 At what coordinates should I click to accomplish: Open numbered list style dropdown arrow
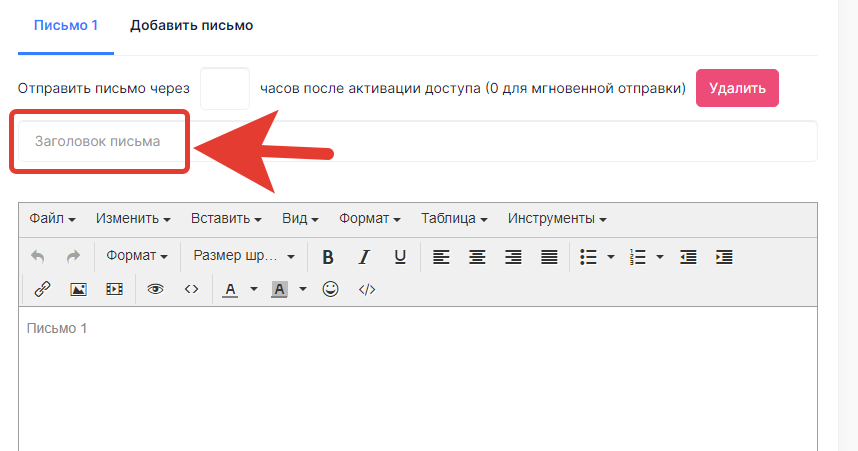point(660,257)
